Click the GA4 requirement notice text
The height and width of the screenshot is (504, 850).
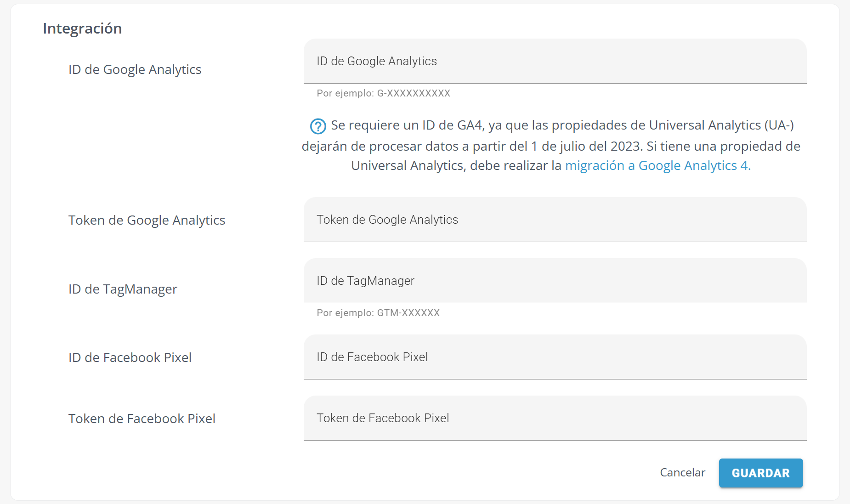tap(551, 145)
